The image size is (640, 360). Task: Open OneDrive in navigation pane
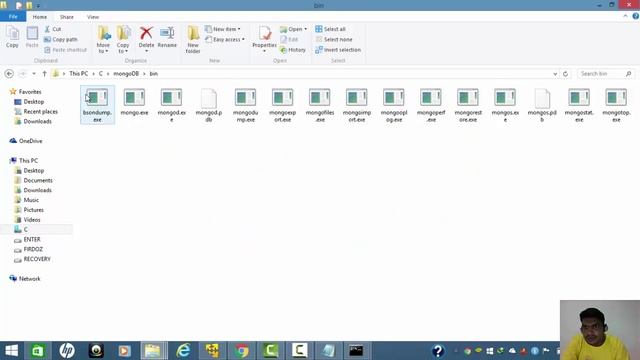(26, 141)
